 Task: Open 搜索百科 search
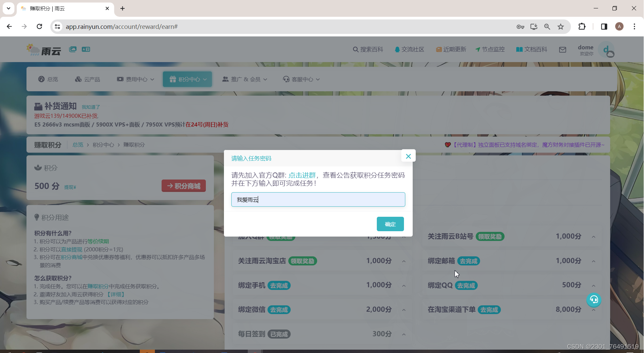368,49
